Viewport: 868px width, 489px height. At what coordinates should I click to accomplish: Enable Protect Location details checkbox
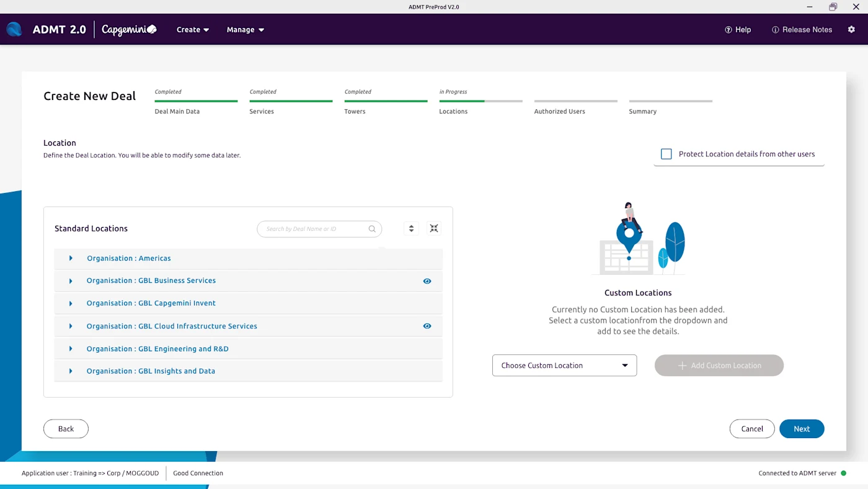pyautogui.click(x=666, y=154)
